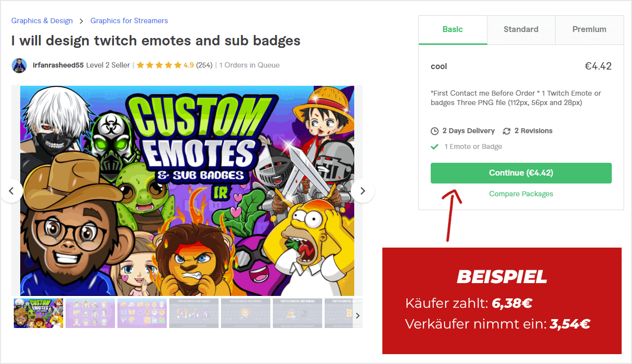Open the Premium package tab
This screenshot has width=632, height=364.
coord(590,30)
